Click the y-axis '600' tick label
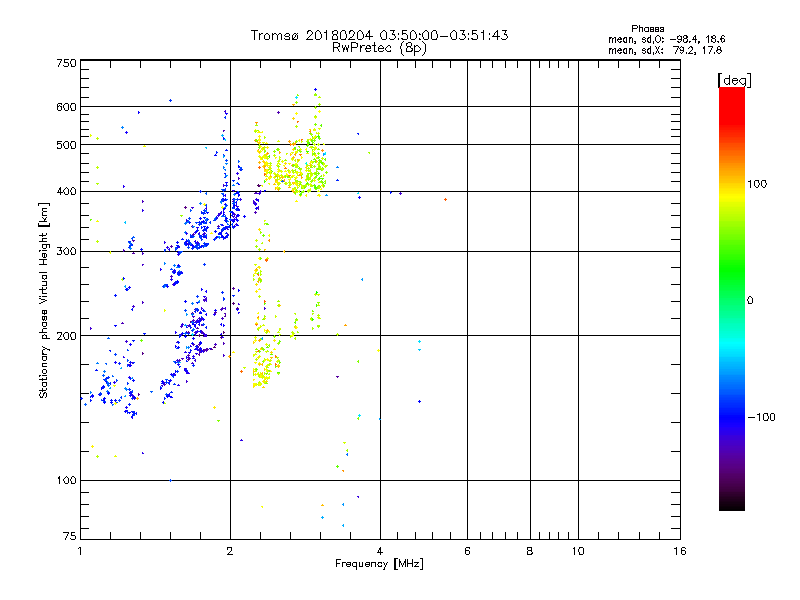This screenshot has height=600, width=800. [67, 107]
